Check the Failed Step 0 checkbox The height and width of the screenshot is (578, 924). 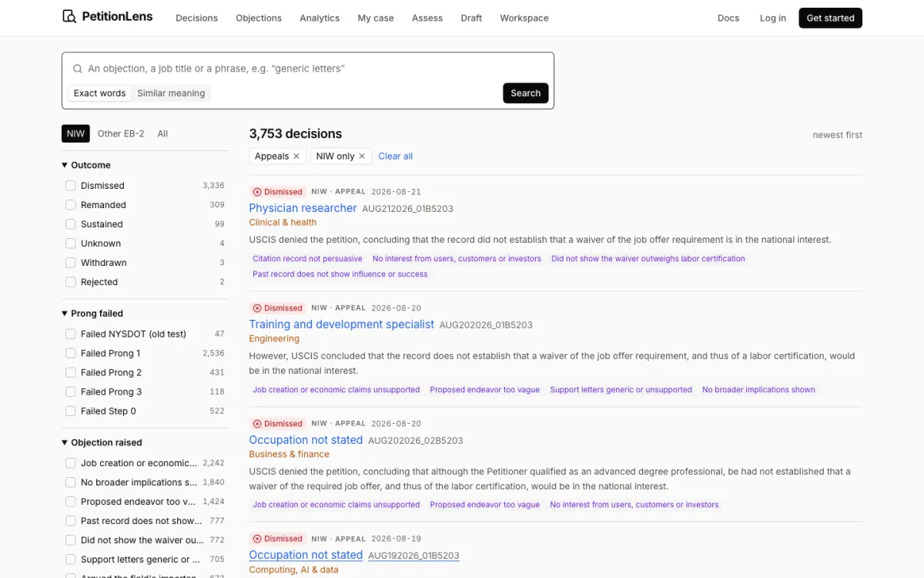coord(71,411)
